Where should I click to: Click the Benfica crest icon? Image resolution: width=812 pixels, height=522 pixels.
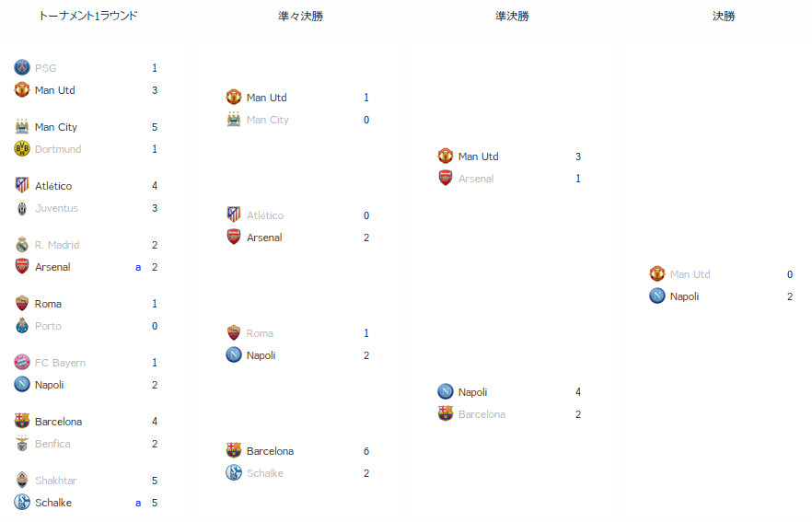point(22,444)
